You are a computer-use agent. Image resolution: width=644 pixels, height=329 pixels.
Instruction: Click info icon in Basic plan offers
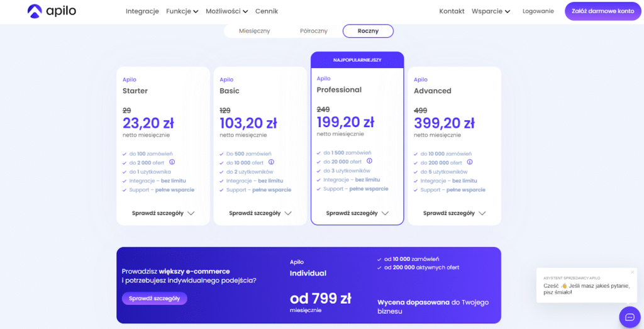pos(271,162)
